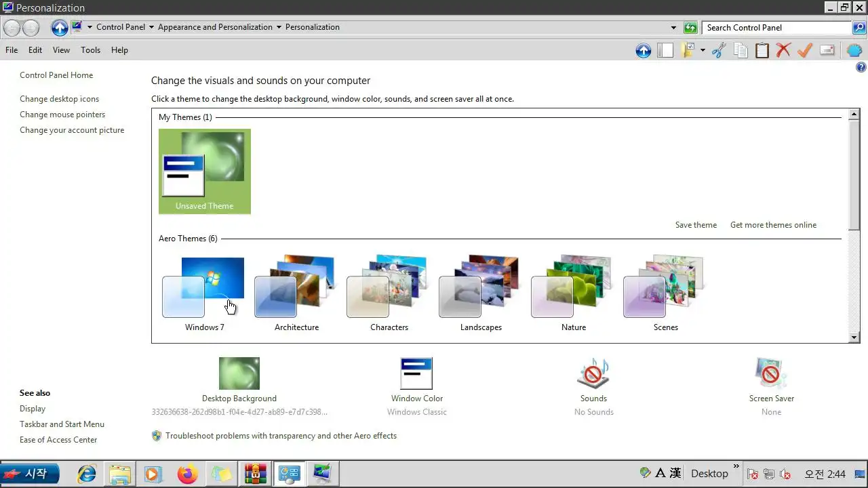Open the blue Help question mark icon

pyautogui.click(x=861, y=68)
